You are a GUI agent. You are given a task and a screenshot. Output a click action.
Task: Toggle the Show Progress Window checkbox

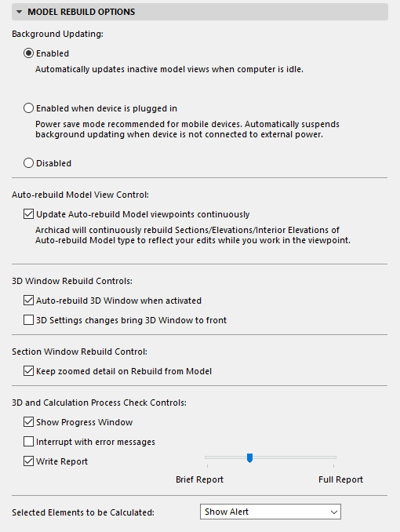(28, 421)
